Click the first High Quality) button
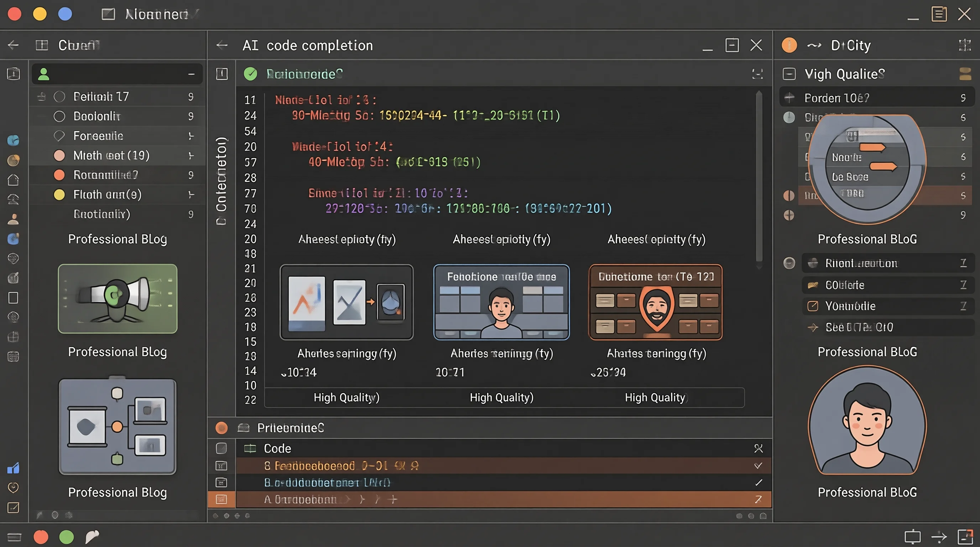This screenshot has height=547, width=980. pyautogui.click(x=346, y=397)
